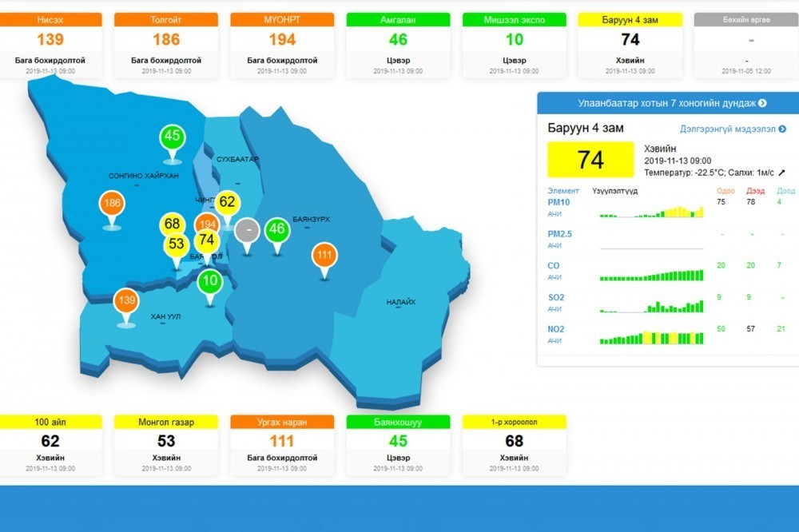
Task: Click the green 45 map pin marker
Action: point(172,137)
